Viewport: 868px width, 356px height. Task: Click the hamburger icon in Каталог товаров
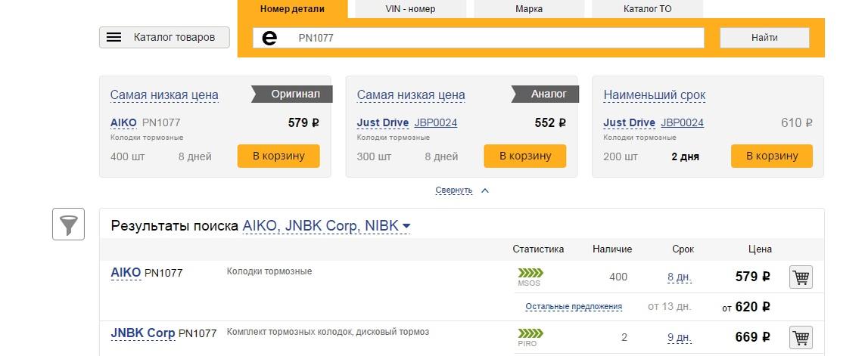point(114,38)
